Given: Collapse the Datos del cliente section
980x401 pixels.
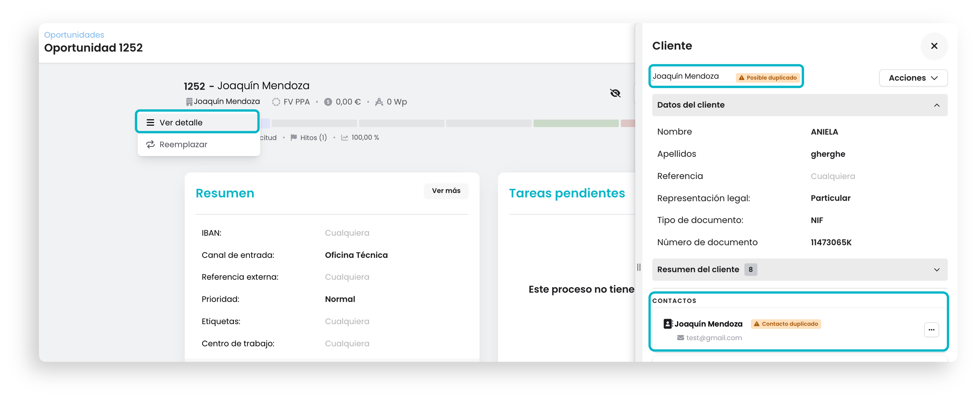Looking at the screenshot, I should pyautogui.click(x=799, y=105).
